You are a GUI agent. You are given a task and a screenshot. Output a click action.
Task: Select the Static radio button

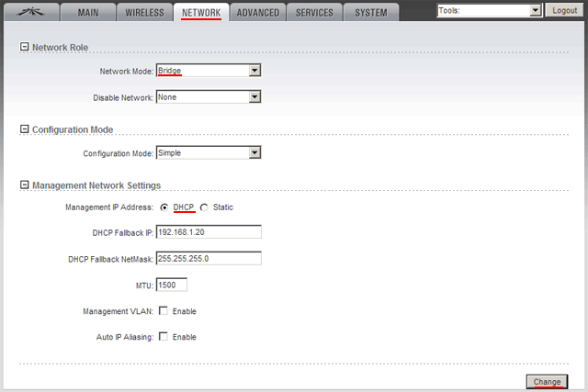click(x=204, y=207)
